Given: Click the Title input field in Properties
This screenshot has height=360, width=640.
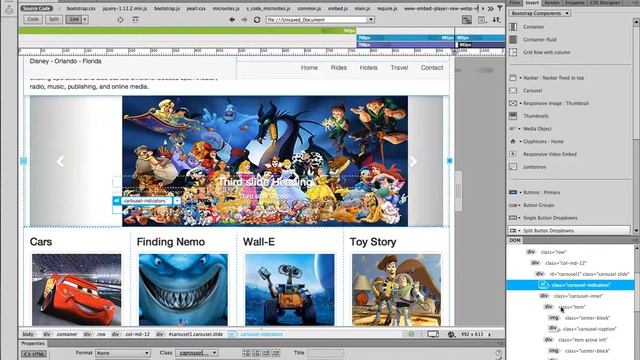Looking at the screenshot, I should click(325, 353).
